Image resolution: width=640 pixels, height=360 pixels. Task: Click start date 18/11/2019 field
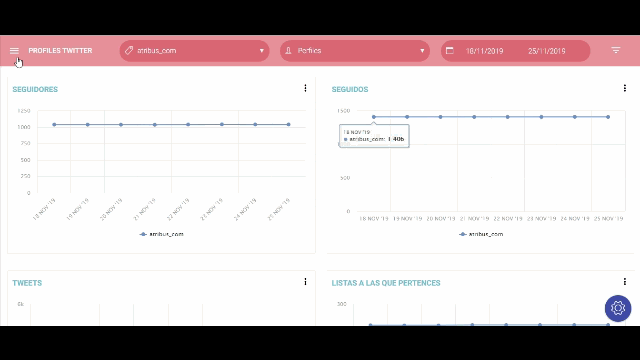point(484,51)
